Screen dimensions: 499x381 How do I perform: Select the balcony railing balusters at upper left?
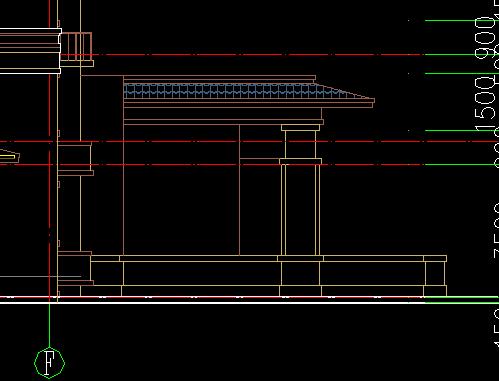(x=76, y=47)
